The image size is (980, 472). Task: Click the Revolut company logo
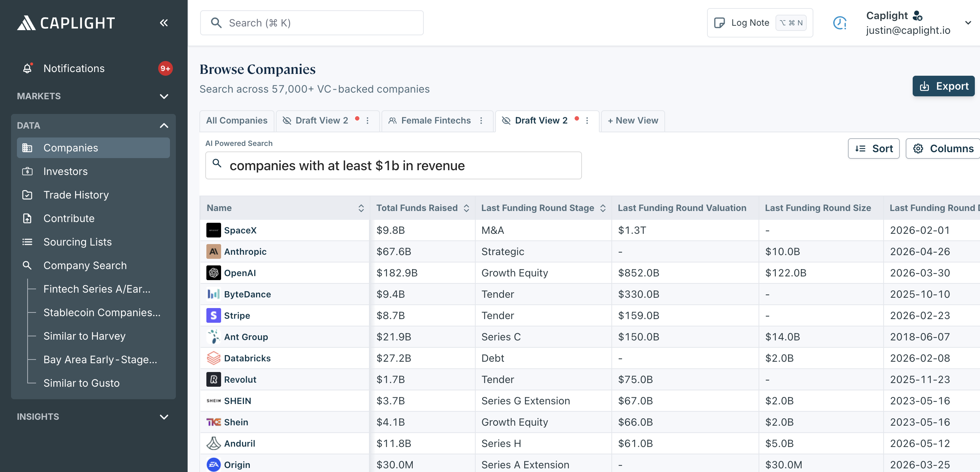tap(213, 379)
